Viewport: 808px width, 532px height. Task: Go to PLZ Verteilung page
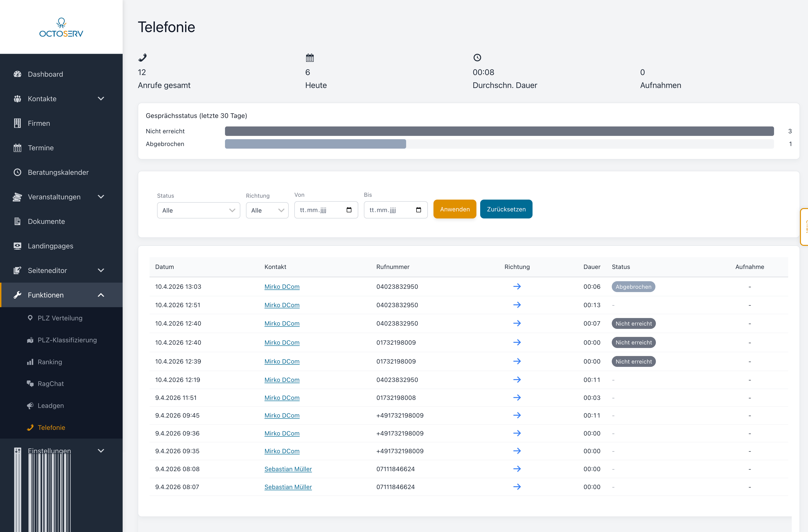tap(60, 318)
